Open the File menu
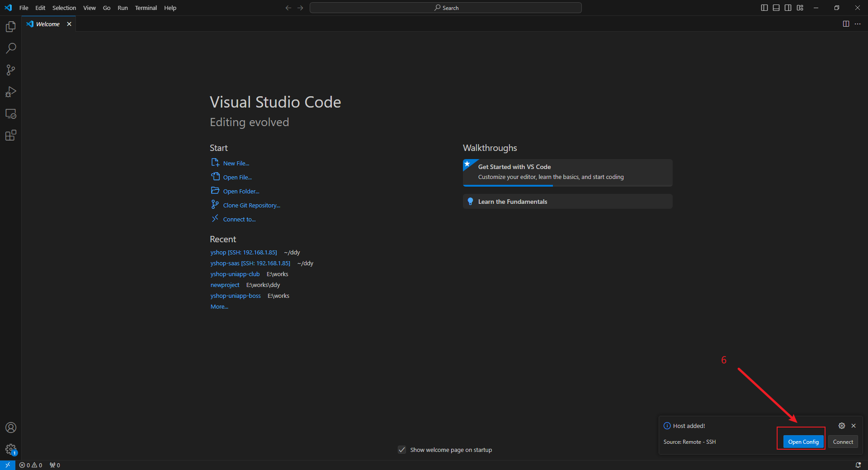The image size is (868, 470). (x=24, y=8)
